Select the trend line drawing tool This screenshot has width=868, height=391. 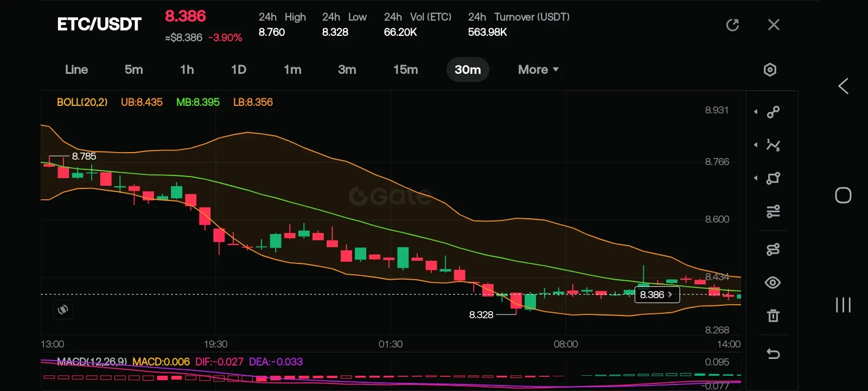pyautogui.click(x=773, y=112)
